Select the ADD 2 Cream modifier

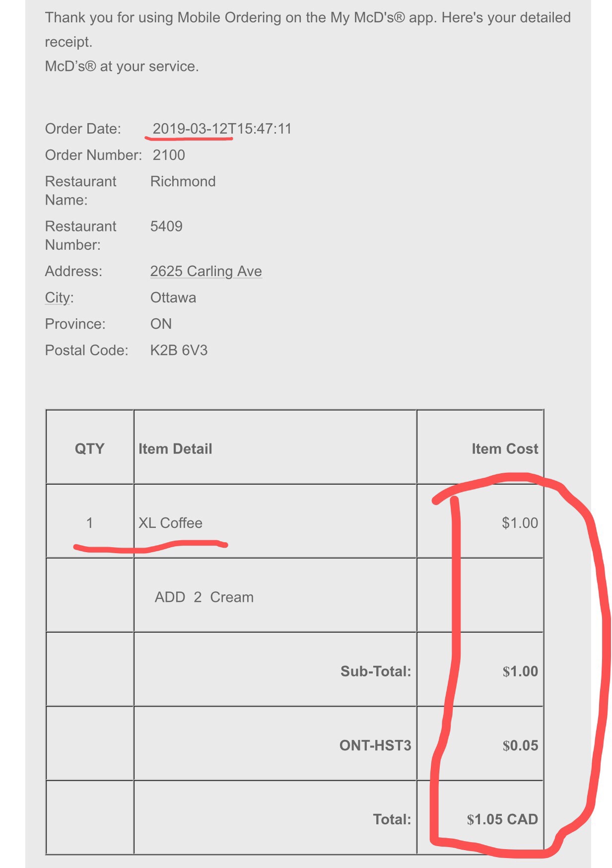click(204, 597)
